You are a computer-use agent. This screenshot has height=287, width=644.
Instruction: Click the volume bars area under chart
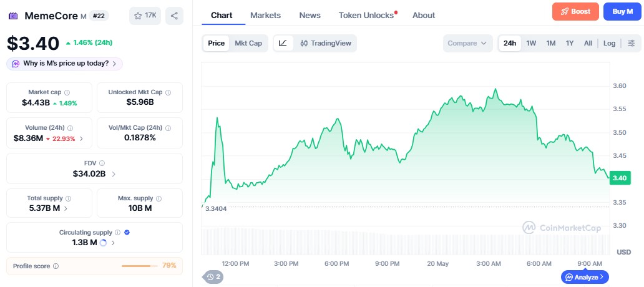pos(406,241)
